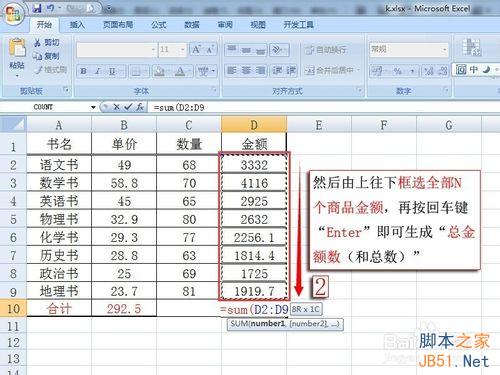
Task: Select the Format Painter (格式刷) brush
Action: pos(39,70)
